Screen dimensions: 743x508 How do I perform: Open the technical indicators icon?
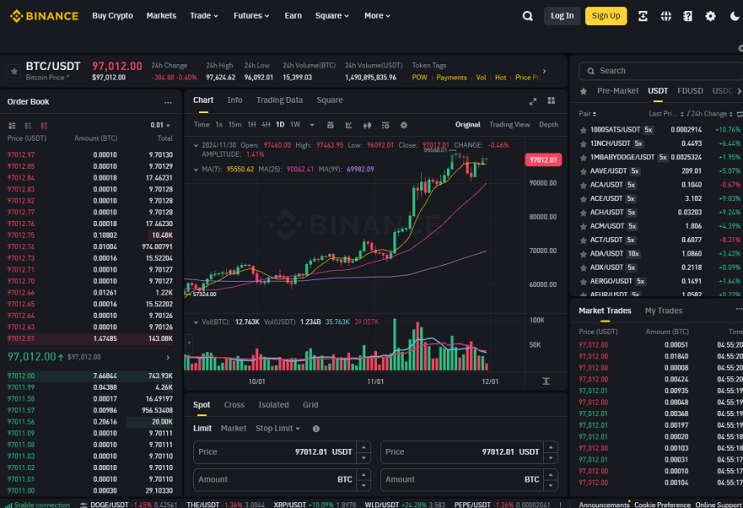(349, 125)
